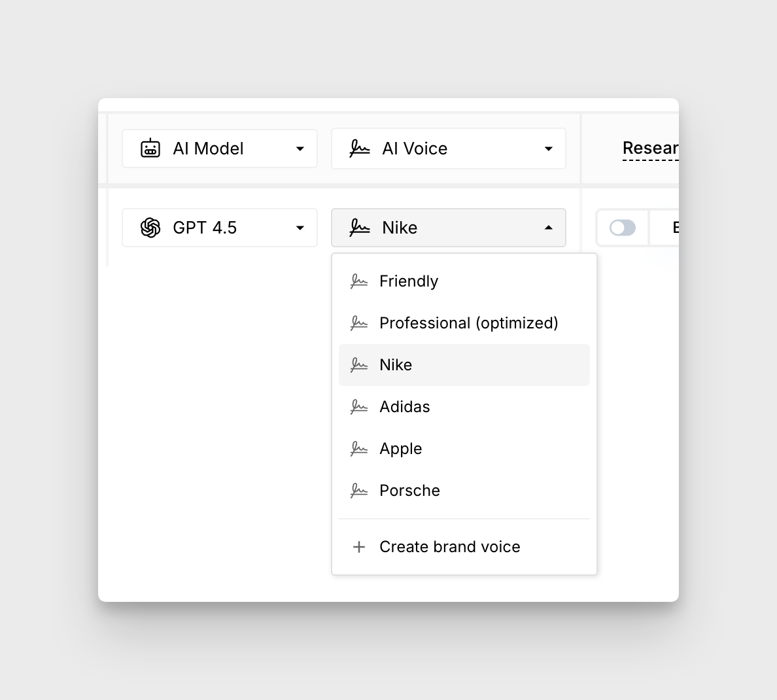Viewport: 777px width, 700px height.
Task: Select the Friendly voice option
Action: 409,281
